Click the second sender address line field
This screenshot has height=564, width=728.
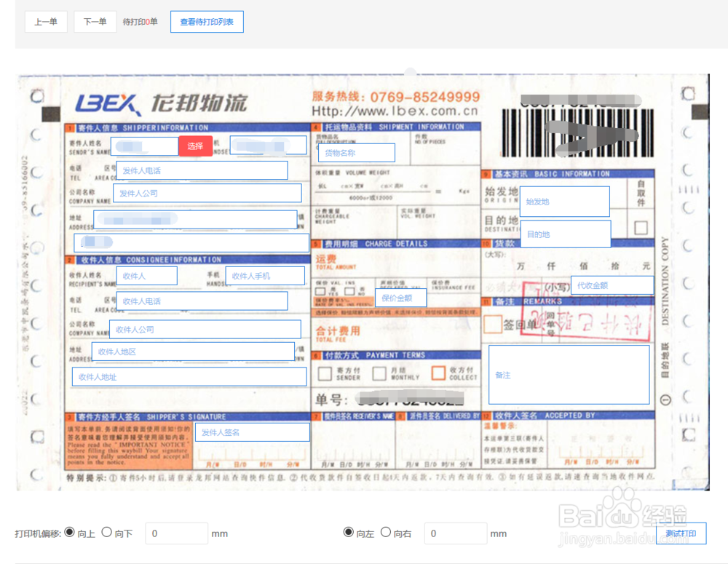coord(191,243)
